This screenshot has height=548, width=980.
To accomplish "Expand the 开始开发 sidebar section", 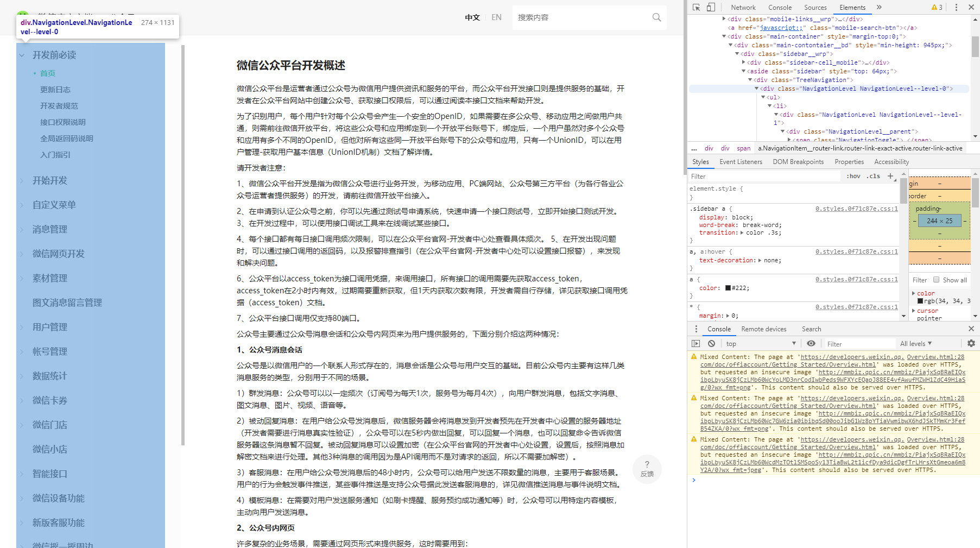I will pos(22,180).
